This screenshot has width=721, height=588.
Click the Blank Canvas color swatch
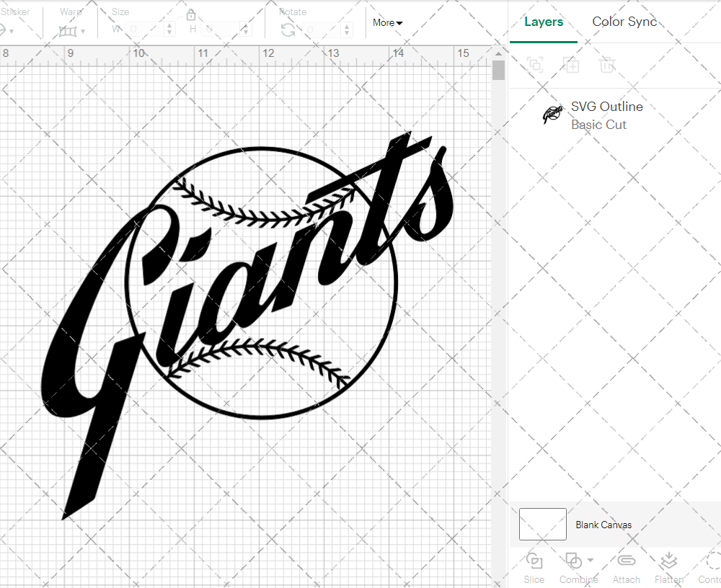(x=542, y=524)
